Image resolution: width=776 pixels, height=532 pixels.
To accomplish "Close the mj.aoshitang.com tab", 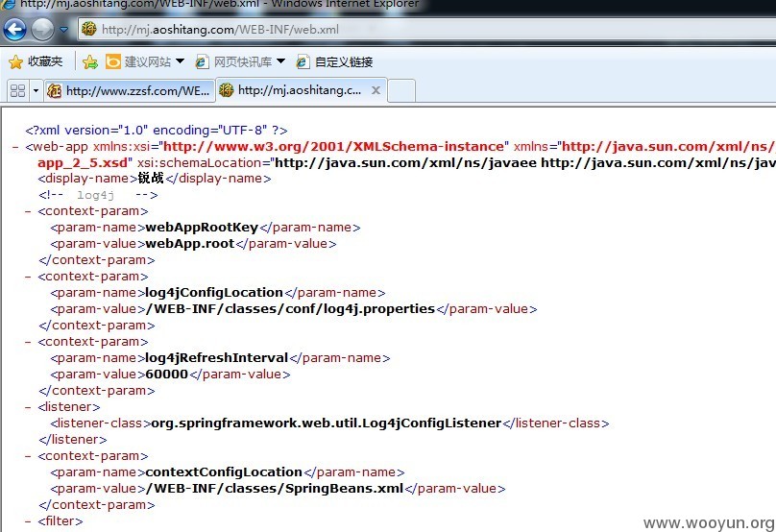I will (x=376, y=90).
